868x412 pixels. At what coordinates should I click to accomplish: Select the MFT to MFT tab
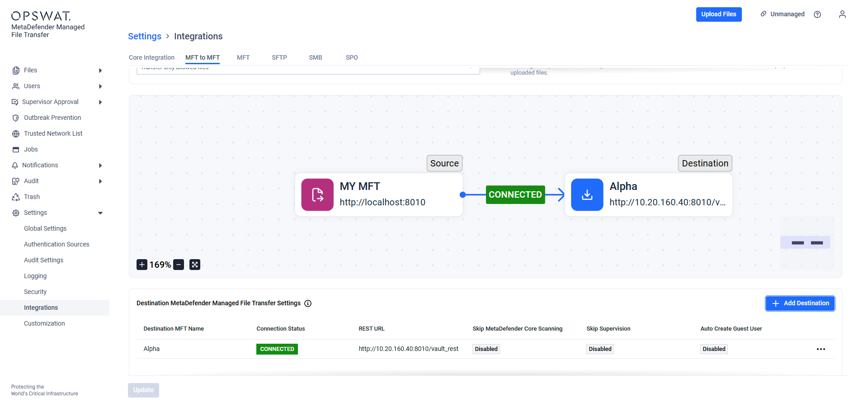(x=203, y=57)
